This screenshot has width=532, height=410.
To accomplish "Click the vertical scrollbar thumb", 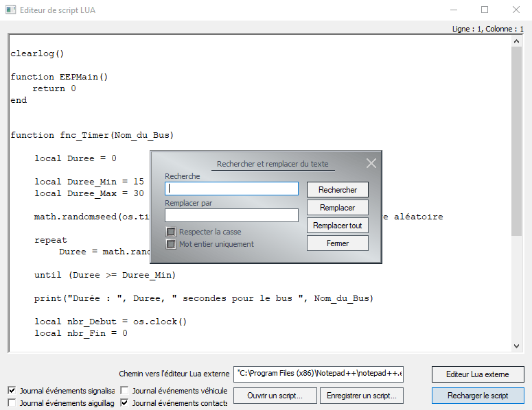I will tap(516, 141).
